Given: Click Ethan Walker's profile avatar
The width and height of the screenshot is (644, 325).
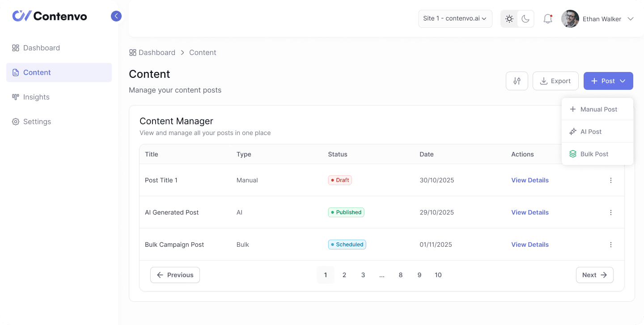Looking at the screenshot, I should pyautogui.click(x=570, y=19).
